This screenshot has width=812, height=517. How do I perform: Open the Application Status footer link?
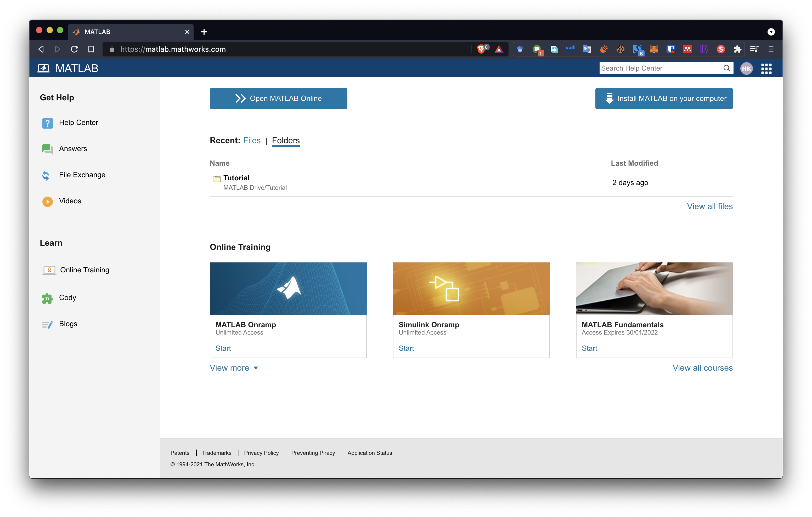(370, 453)
